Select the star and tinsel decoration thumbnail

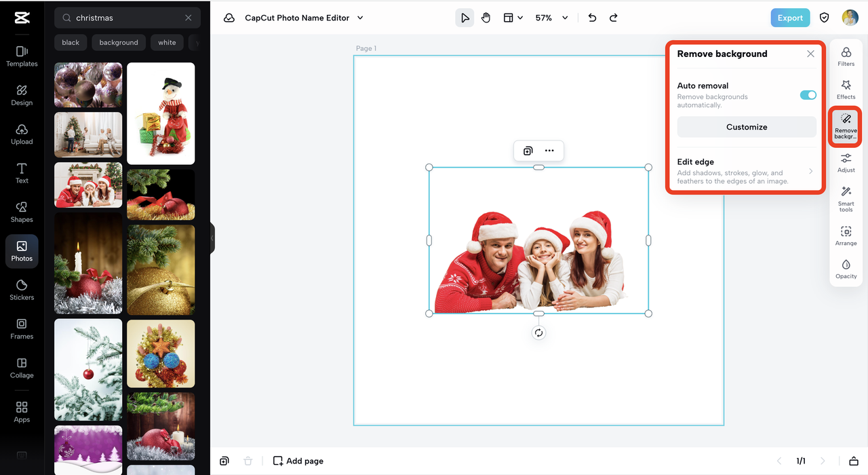161,354
